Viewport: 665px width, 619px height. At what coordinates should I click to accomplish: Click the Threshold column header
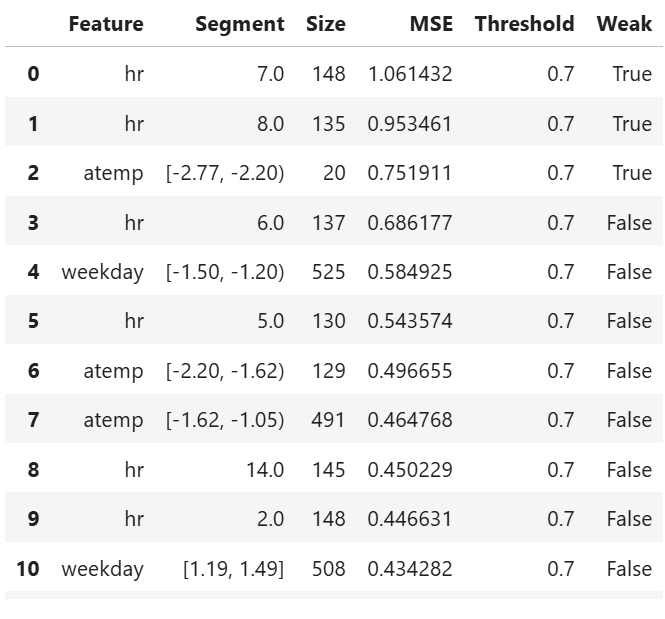[x=525, y=24]
